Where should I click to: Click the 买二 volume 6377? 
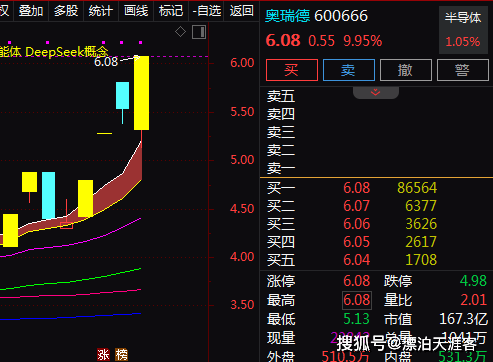[x=421, y=206]
